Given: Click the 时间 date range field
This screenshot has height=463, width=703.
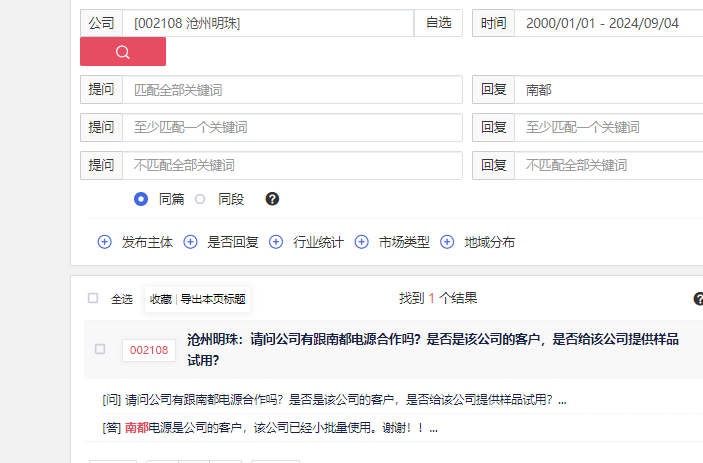Looking at the screenshot, I should [609, 23].
